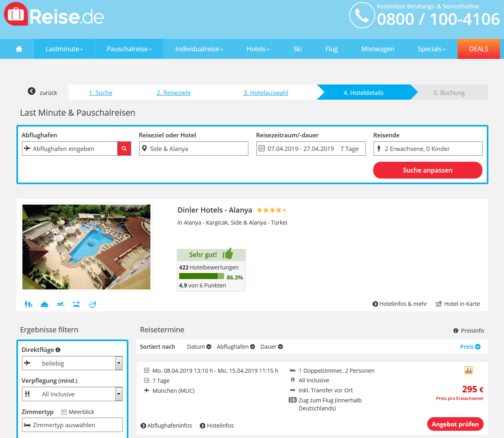Click the 86.3% rating bar
The width and height of the screenshot is (504, 438).
[202, 276]
